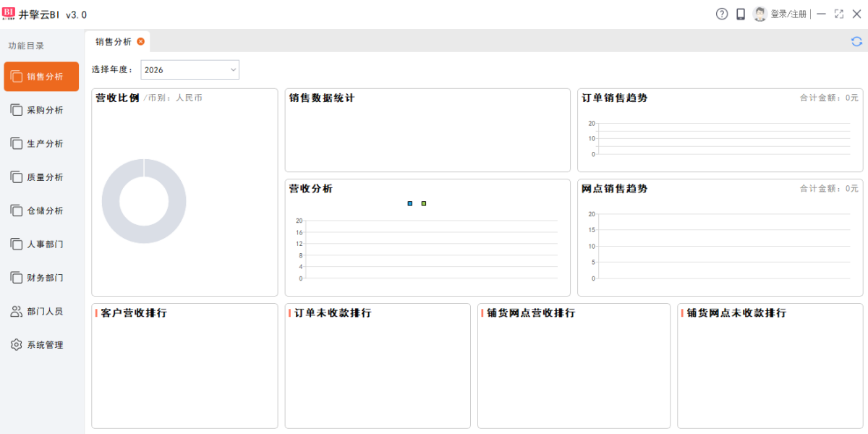The height and width of the screenshot is (434, 868).
Task: Click the 登录/注册 link
Action: pyautogui.click(x=788, y=14)
